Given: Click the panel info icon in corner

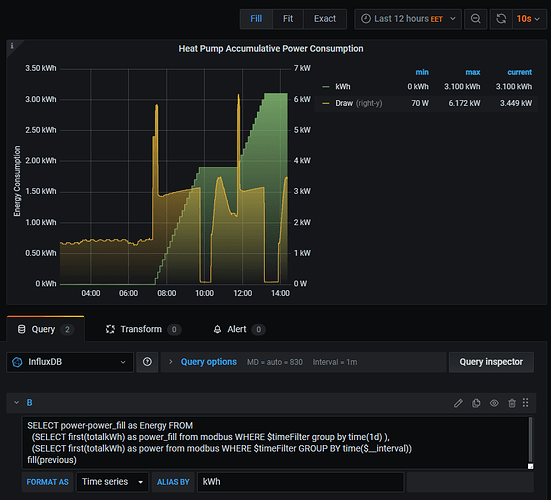Looking at the screenshot, I should coord(12,46).
